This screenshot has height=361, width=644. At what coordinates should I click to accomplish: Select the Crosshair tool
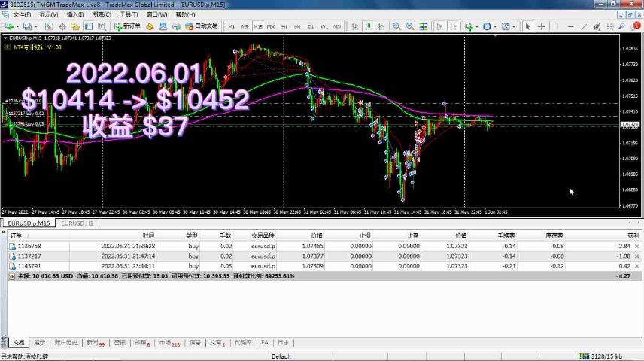click(542, 26)
